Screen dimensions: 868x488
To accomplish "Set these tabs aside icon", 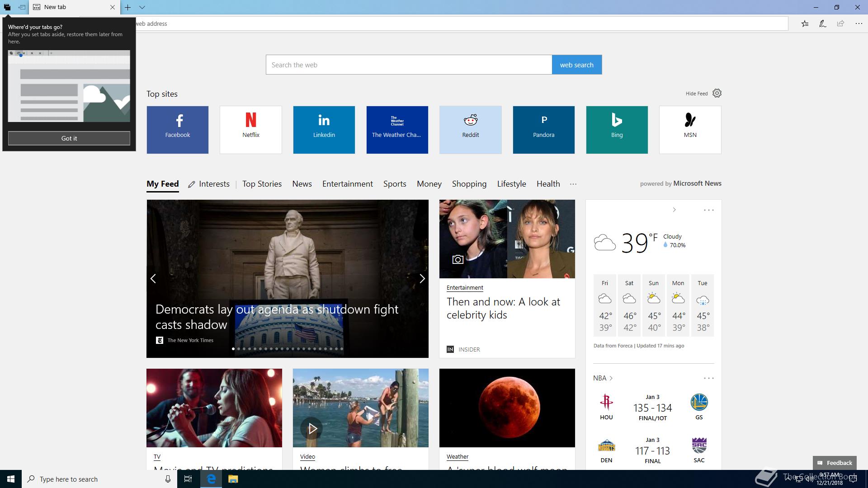I will point(21,7).
